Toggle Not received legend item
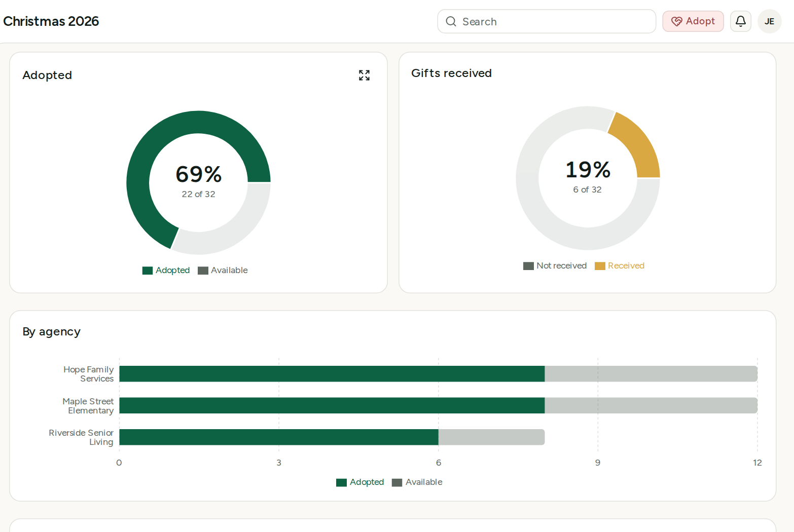This screenshot has height=532, width=794. click(x=555, y=265)
